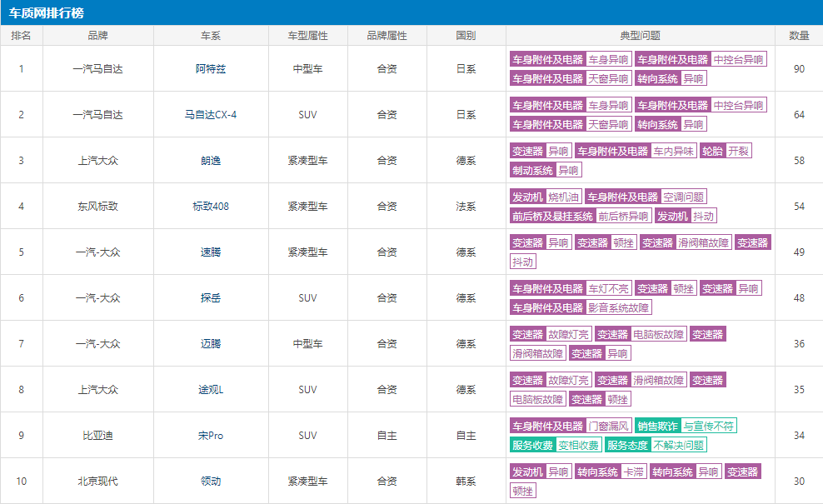The height and width of the screenshot is (504, 823).
Task: Click the 车系 column header
Action: 211,35
